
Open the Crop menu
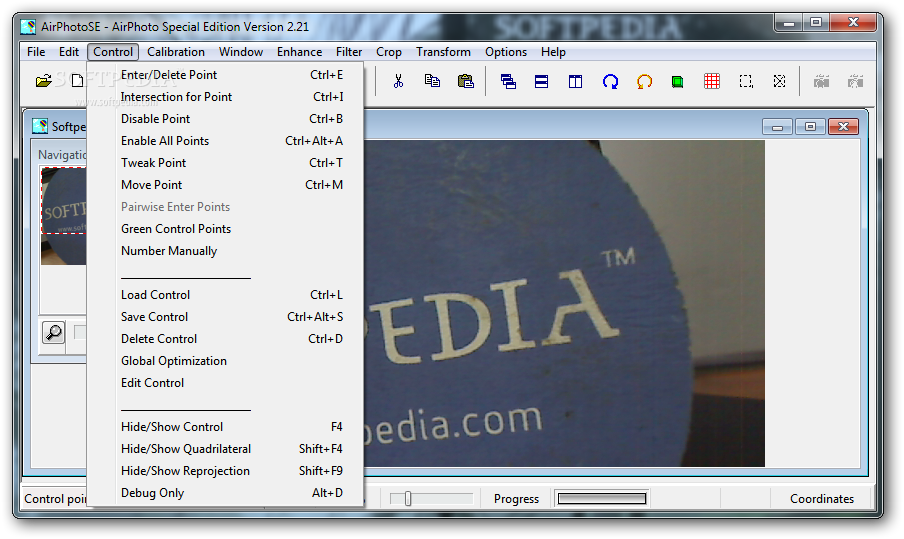click(389, 52)
